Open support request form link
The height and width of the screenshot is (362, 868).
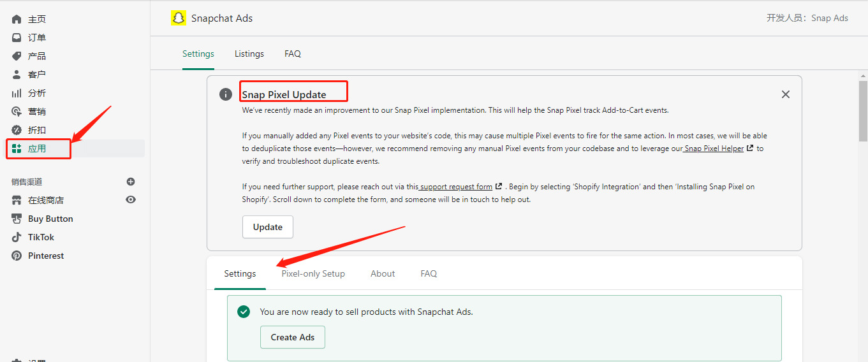[456, 187]
